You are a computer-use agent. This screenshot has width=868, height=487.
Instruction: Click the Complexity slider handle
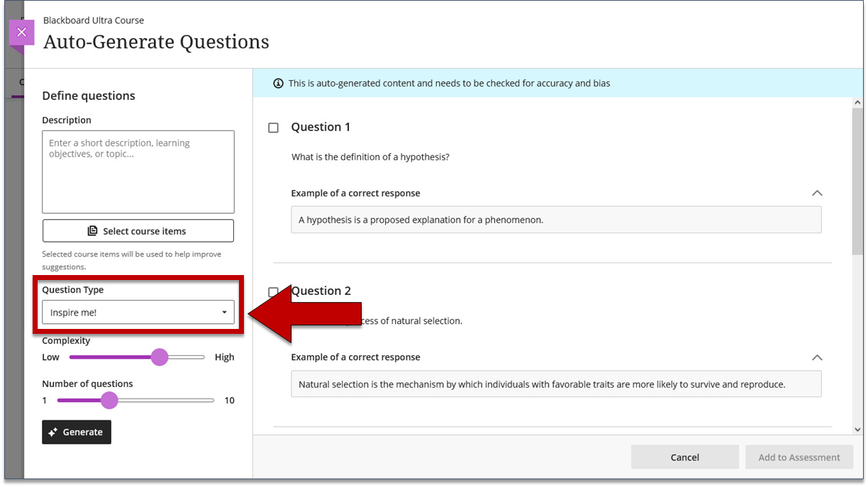(160, 357)
